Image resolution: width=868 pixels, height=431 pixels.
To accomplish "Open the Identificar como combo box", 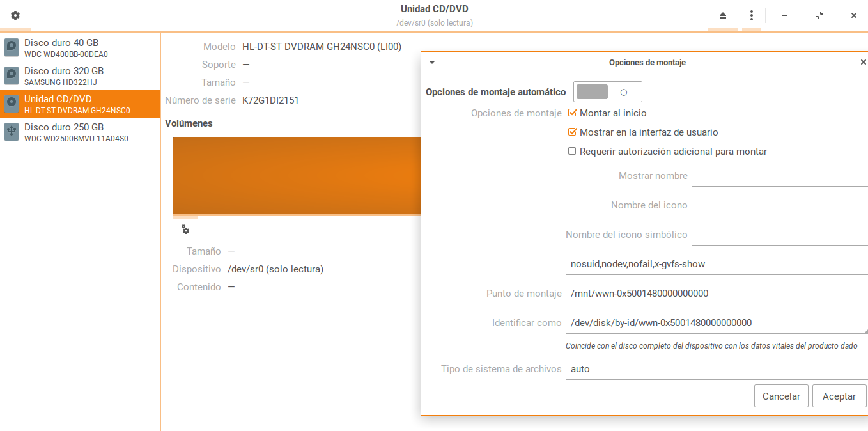I will pyautogui.click(x=715, y=323).
